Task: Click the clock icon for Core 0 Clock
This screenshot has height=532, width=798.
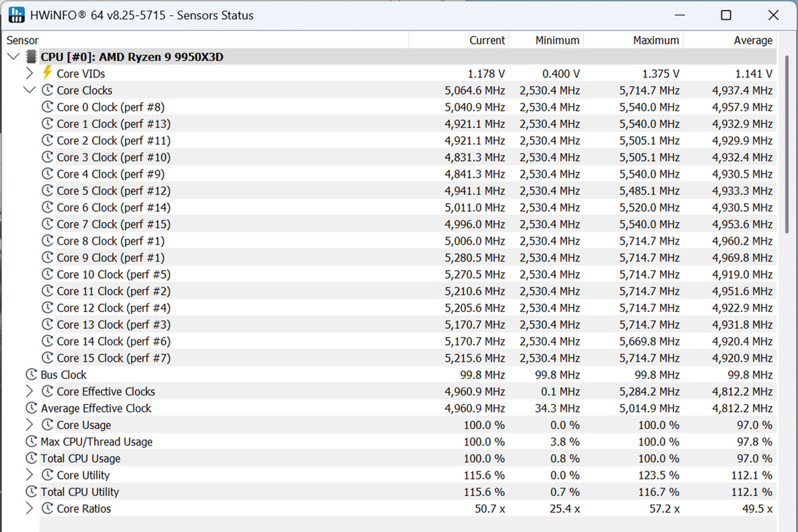Action: point(47,107)
